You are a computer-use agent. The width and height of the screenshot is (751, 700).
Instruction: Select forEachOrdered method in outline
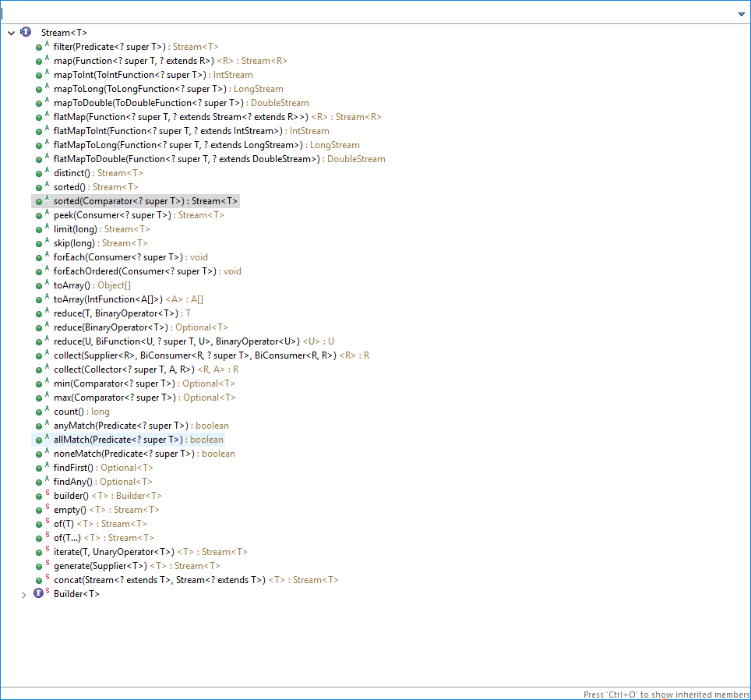point(146,271)
